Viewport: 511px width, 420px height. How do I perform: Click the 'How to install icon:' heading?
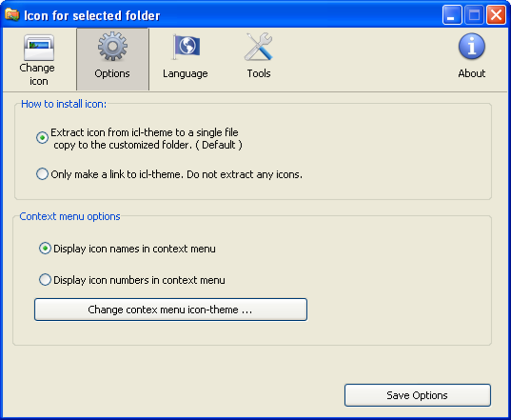point(64,104)
